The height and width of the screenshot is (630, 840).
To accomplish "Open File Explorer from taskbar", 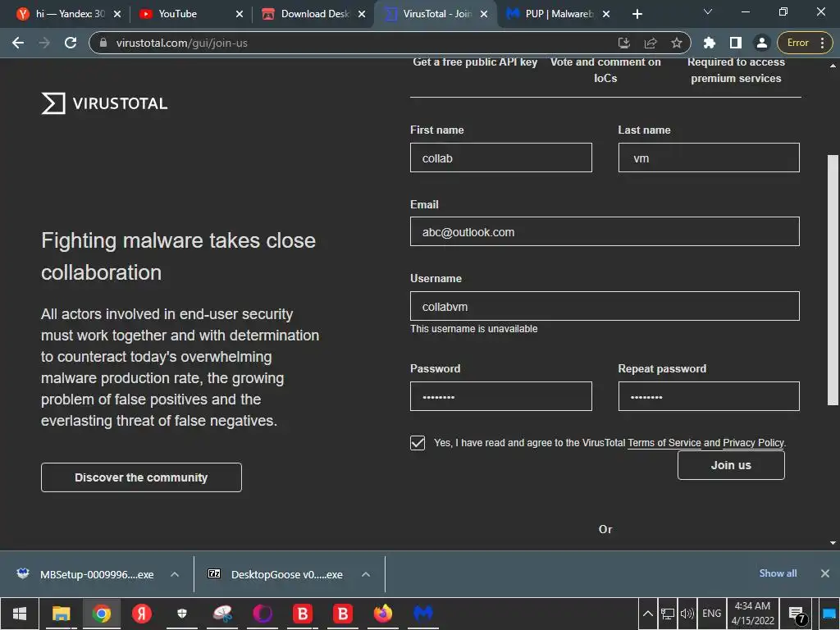I will 61,614.
